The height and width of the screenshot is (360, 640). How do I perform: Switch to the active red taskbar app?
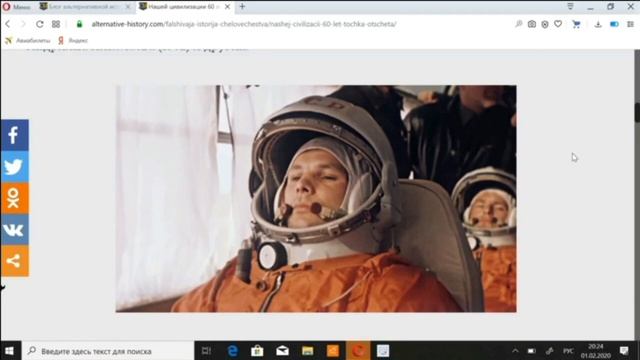tap(358, 351)
